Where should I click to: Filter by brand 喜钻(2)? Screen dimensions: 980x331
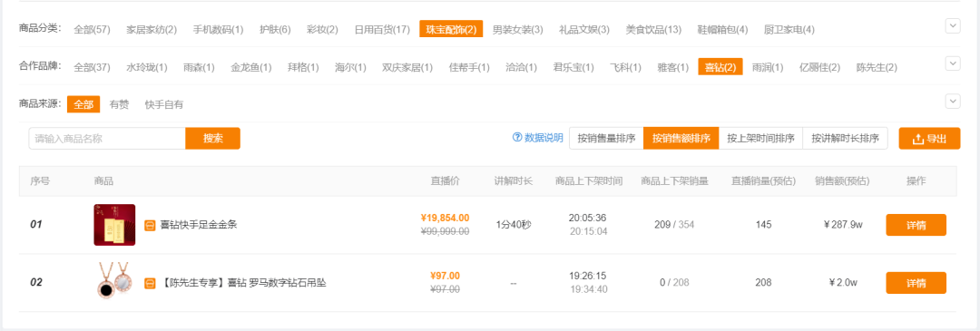pos(720,67)
